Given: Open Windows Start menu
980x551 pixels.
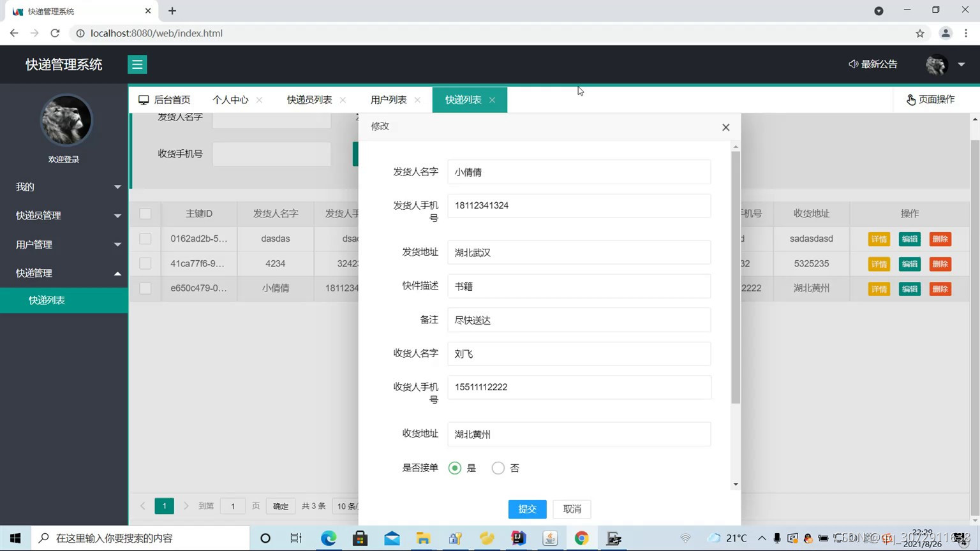Looking at the screenshot, I should (x=15, y=538).
